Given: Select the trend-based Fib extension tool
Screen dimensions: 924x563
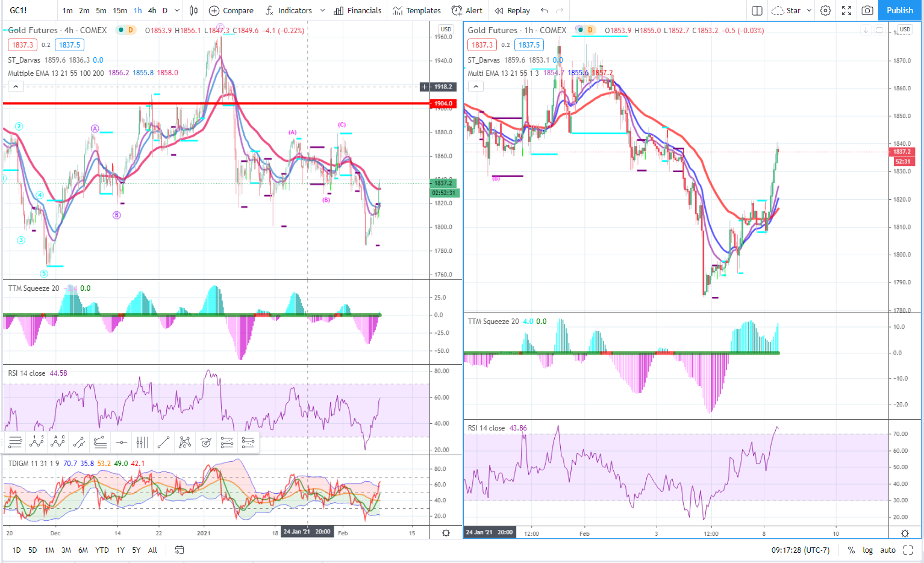Looking at the screenshot, I should click(227, 443).
